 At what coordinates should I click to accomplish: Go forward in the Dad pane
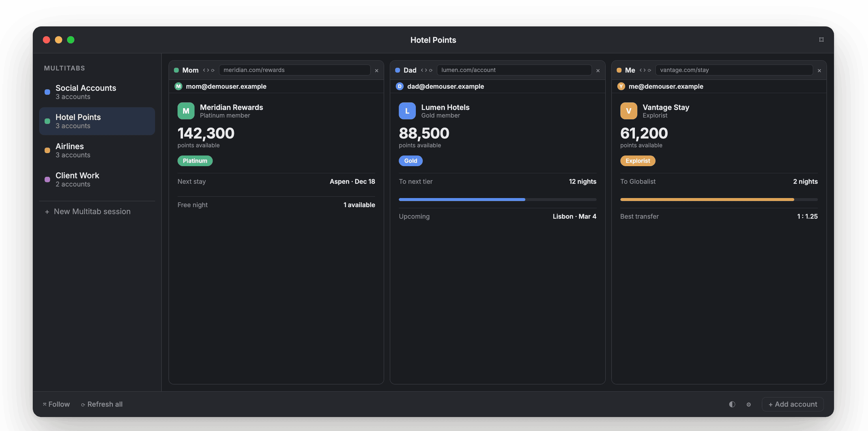coord(426,70)
